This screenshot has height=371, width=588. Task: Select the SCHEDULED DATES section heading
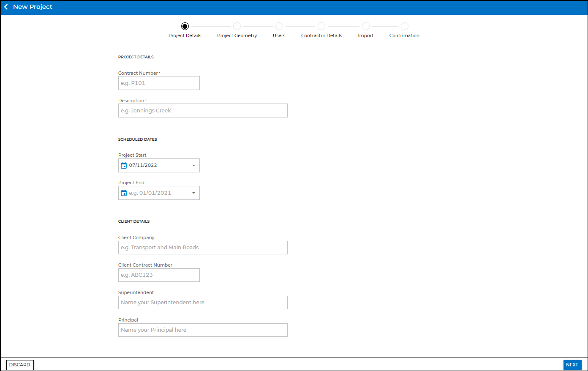coord(138,139)
